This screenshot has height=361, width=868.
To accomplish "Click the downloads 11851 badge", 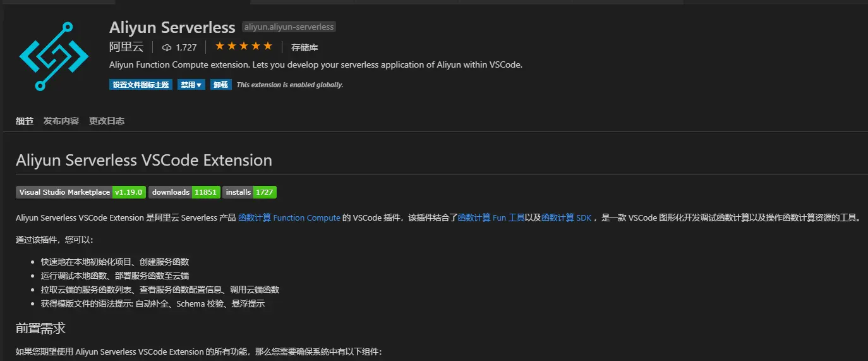I will click(x=184, y=192).
